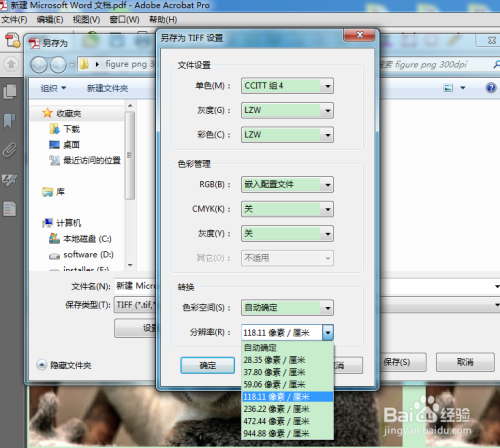This screenshot has height=448, width=500.
Task: Choose 472.44 像素/厘米 resolution
Action: pyautogui.click(x=287, y=421)
